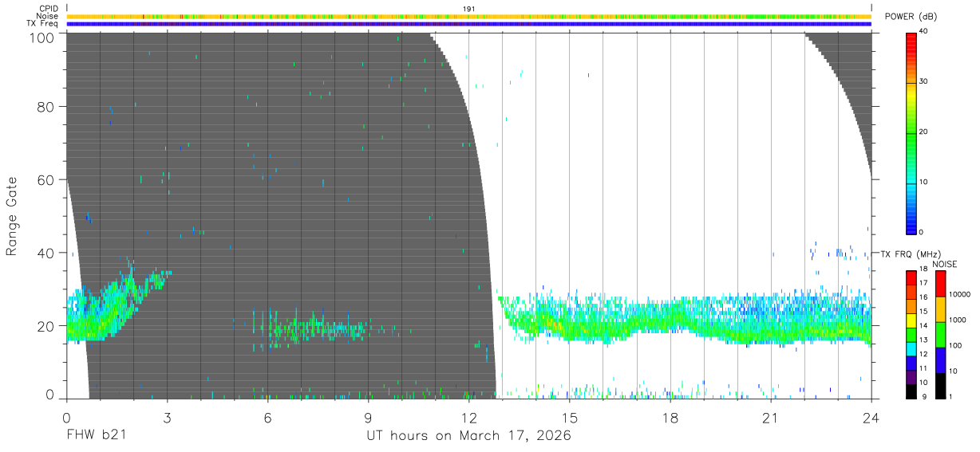This screenshot has height=452, width=980.
Task: Click the x-axis tick label '24'
Action: (x=871, y=418)
